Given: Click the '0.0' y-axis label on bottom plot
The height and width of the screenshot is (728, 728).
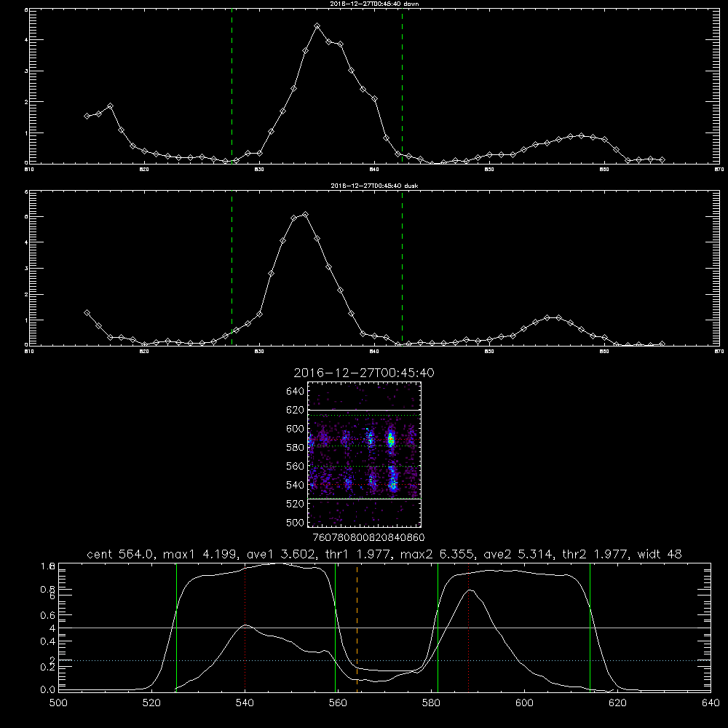Looking at the screenshot, I should tap(48, 690).
